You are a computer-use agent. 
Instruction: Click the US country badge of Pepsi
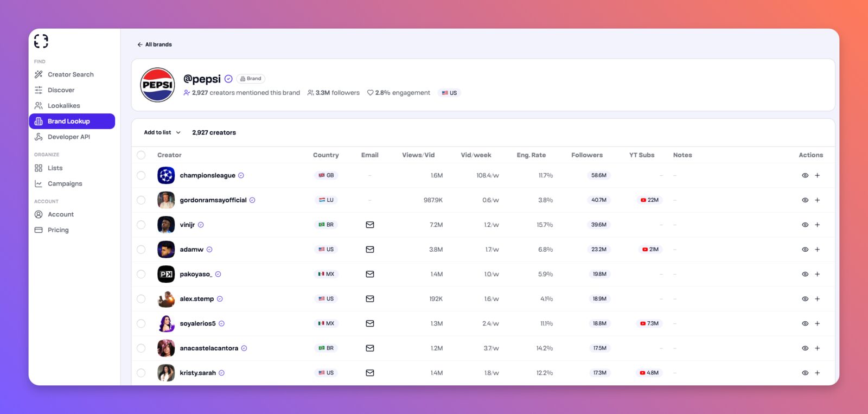[449, 93]
